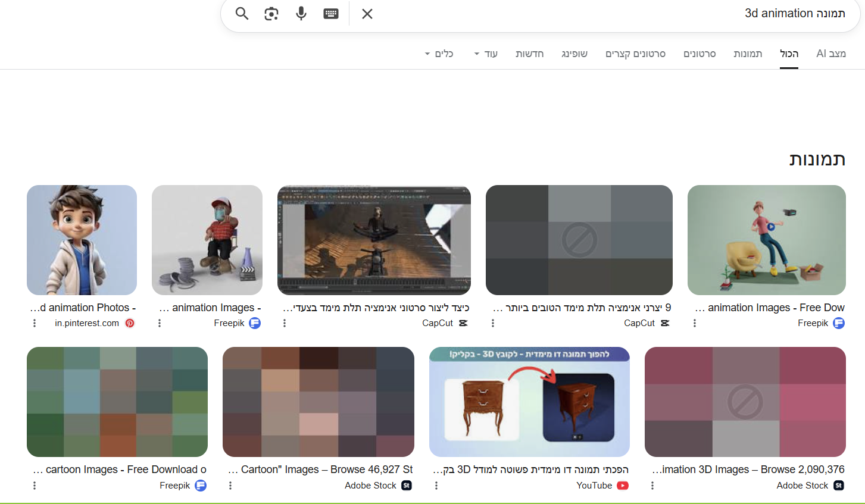The height and width of the screenshot is (504, 865).
Task: Open the three-dot menu for the in.pinterest.com result
Action: pyautogui.click(x=35, y=323)
